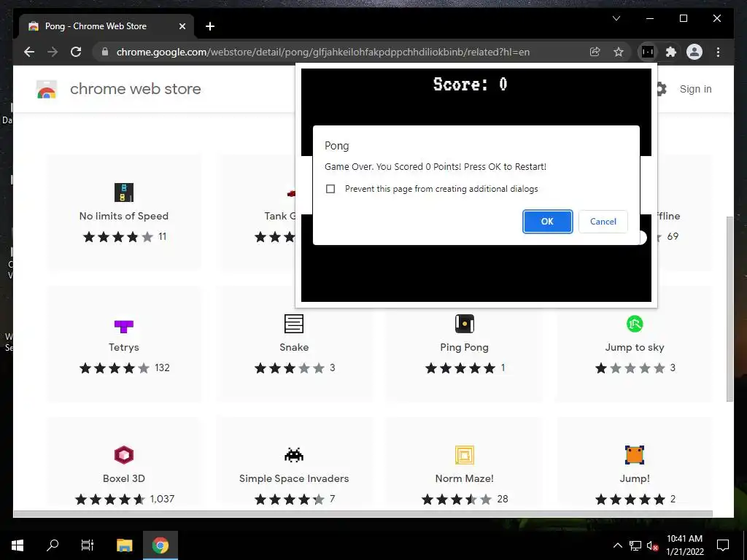Click the page's vertical scrollbar thumb
The image size is (747, 560).
click(729, 308)
